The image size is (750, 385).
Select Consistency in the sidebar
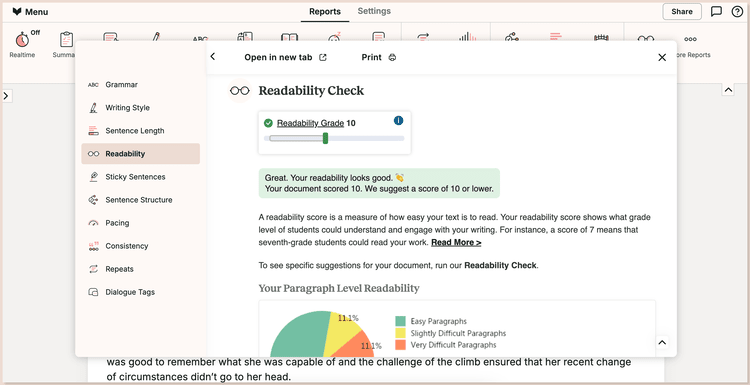pos(141,246)
